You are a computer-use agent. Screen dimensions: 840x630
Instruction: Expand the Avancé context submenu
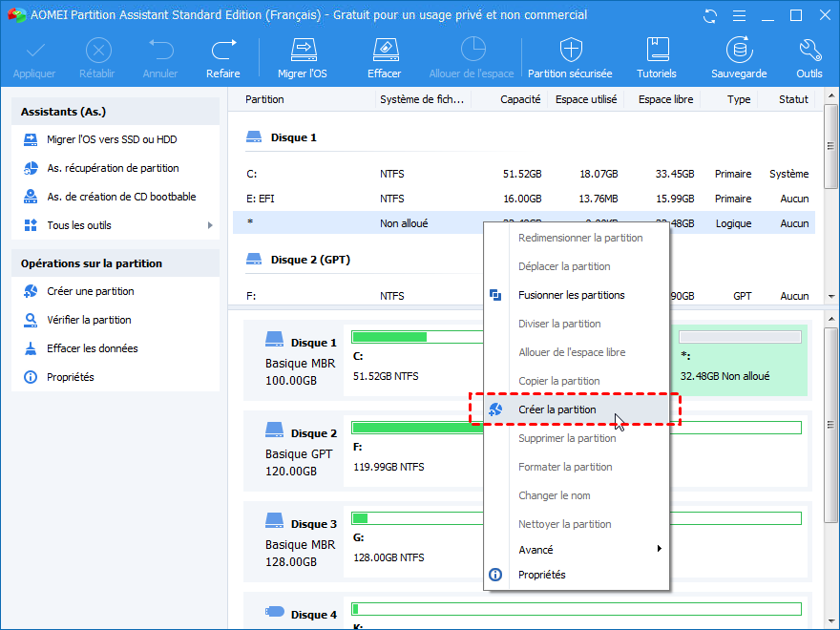point(659,550)
